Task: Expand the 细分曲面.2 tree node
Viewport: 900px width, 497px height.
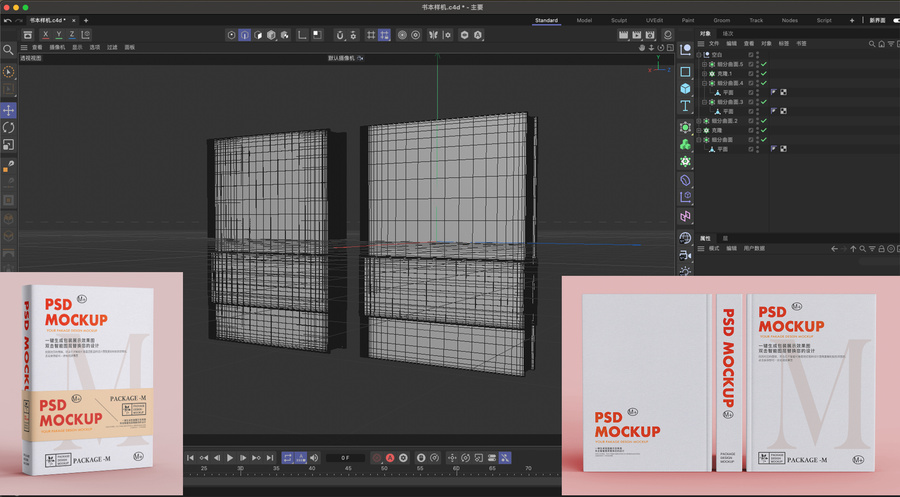Action: coord(699,121)
